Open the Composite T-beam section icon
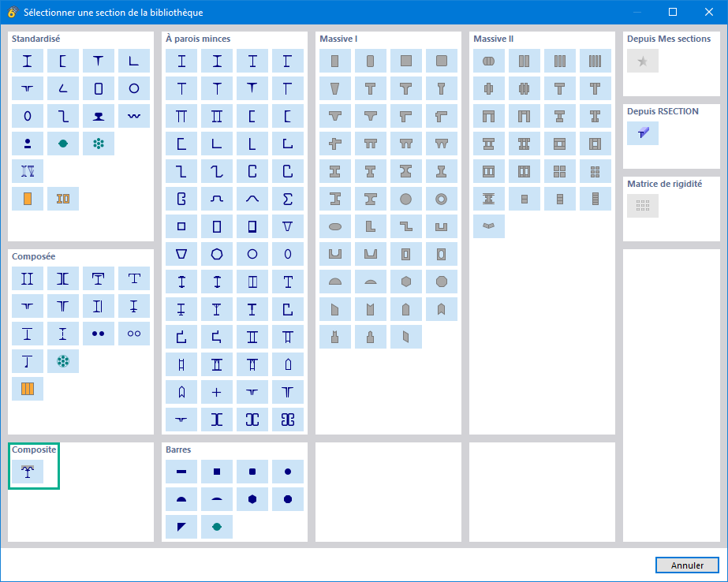The image size is (728, 582). [28, 472]
